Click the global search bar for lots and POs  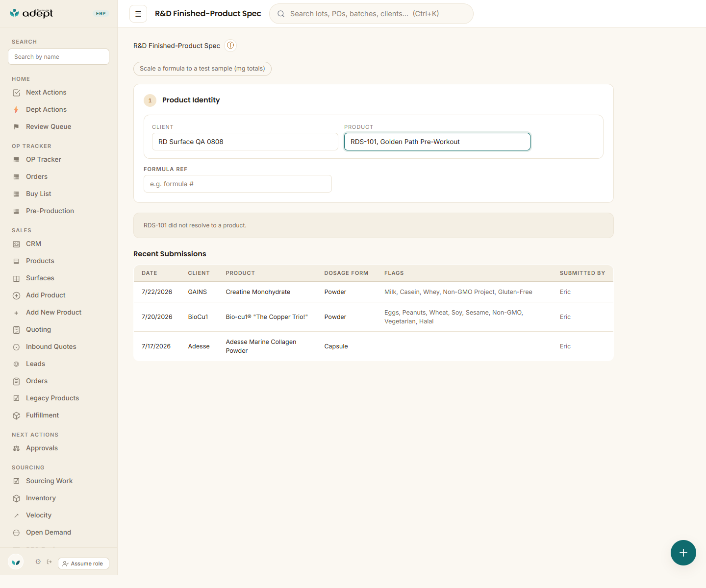click(371, 14)
